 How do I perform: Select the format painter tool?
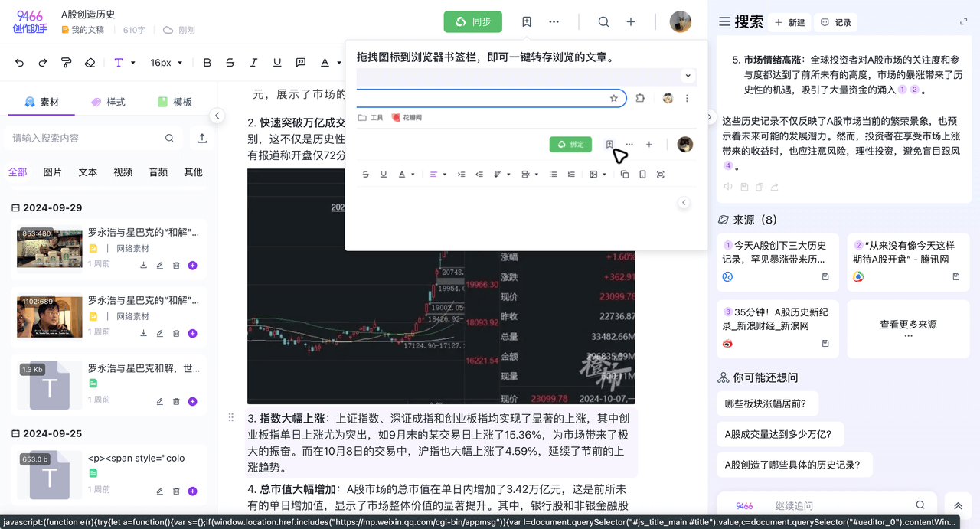67,63
